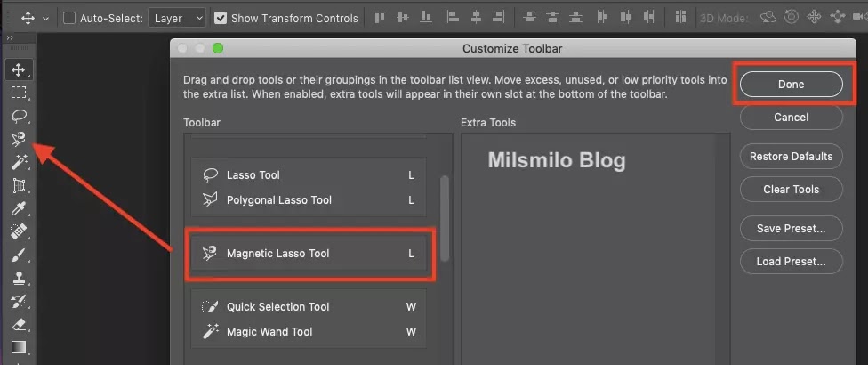
Task: Click the Auto-Align Layers icon
Action: (x=680, y=18)
